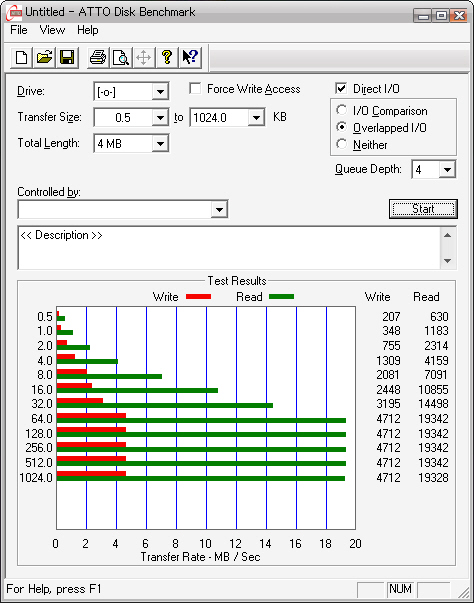Minimize the ATTO Disk Benchmark window
Image resolution: width=474 pixels, height=603 pixels.
(424, 15)
